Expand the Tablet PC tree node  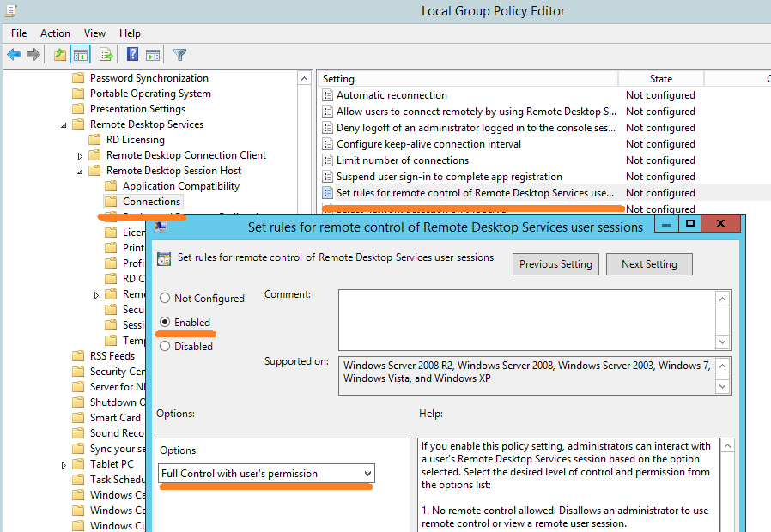pyautogui.click(x=64, y=465)
